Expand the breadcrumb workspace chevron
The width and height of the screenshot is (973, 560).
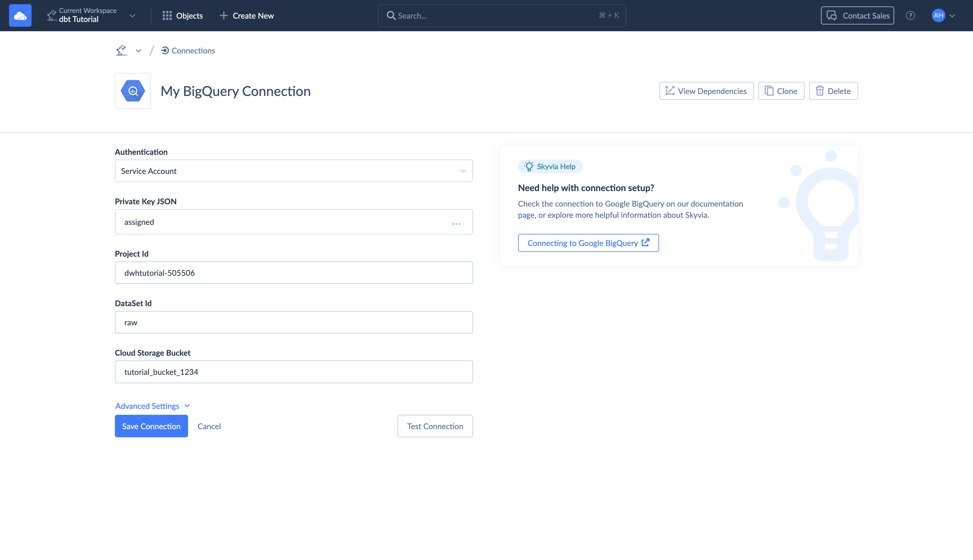point(139,51)
